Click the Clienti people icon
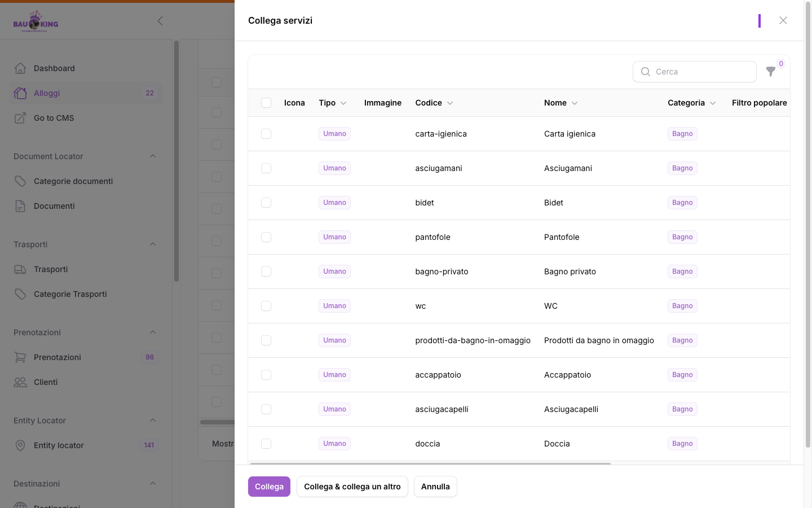The width and height of the screenshot is (812, 508). pyautogui.click(x=20, y=382)
